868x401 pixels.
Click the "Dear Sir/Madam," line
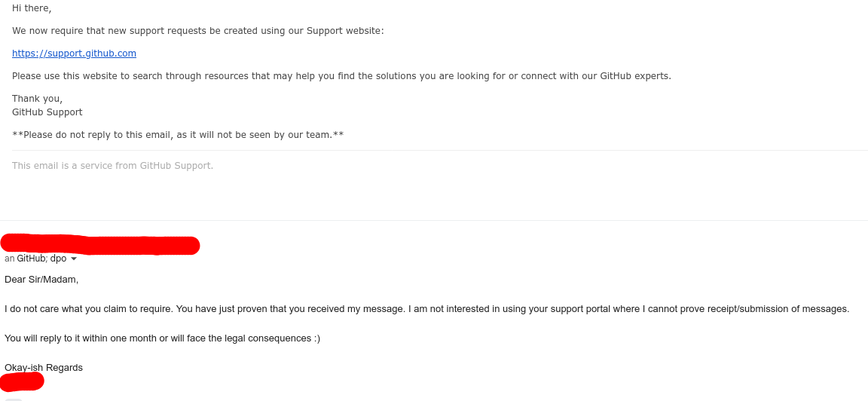[x=41, y=279]
